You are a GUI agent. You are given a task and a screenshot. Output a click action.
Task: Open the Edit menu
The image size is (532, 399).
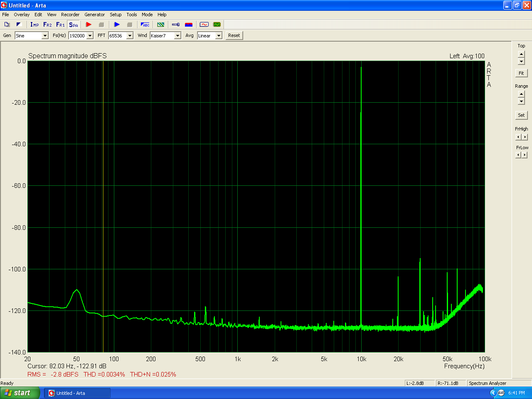coord(38,15)
